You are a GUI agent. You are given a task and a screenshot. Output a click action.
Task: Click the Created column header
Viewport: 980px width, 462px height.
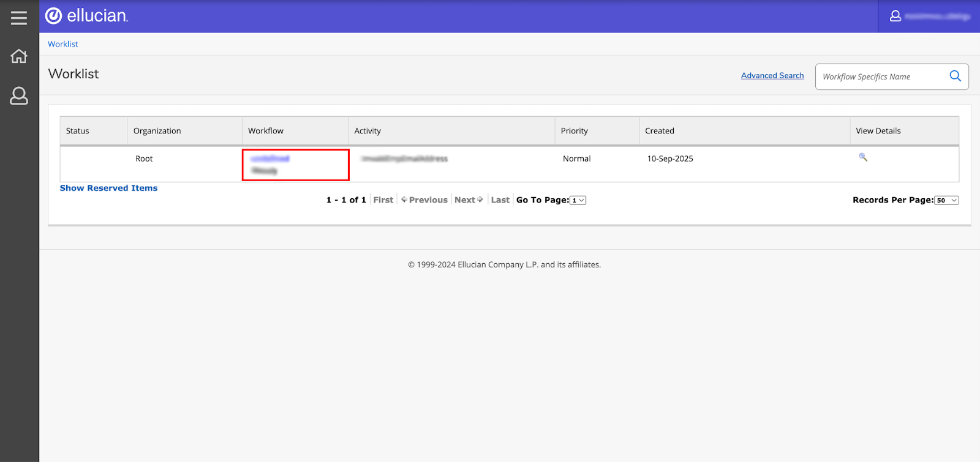(x=659, y=131)
